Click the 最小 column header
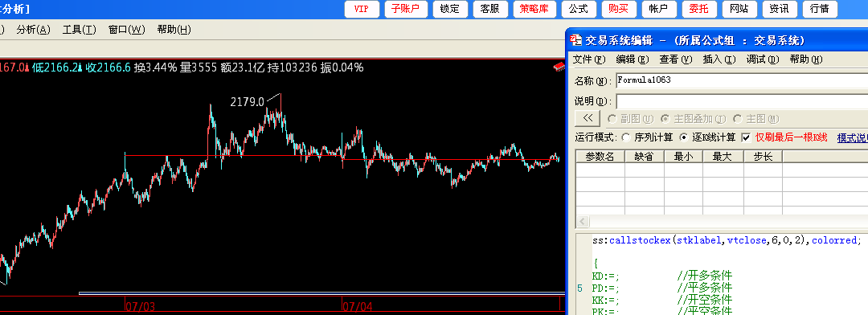Screen dimensions: 868x315 tap(684, 157)
